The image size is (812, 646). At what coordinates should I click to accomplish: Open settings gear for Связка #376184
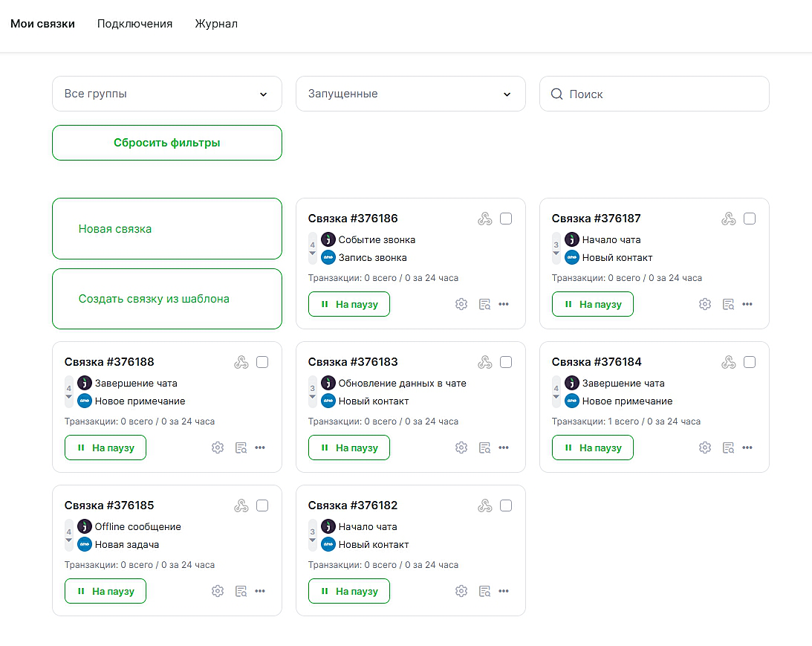(705, 448)
